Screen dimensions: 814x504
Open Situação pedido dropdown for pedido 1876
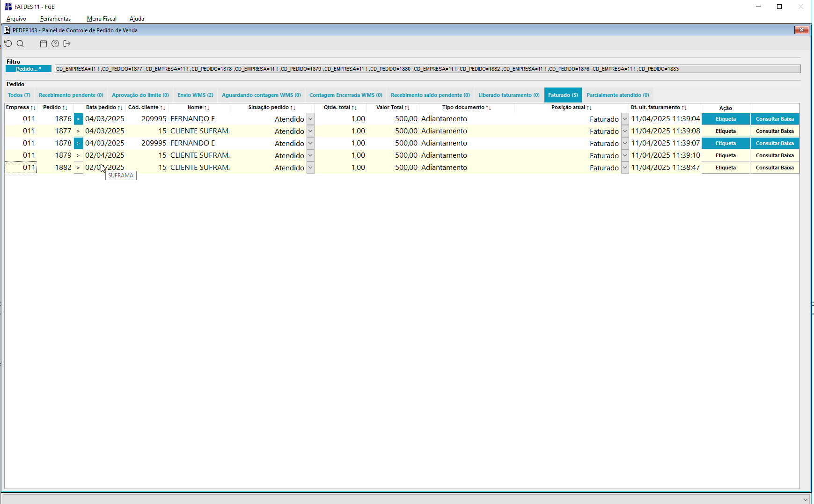310,119
